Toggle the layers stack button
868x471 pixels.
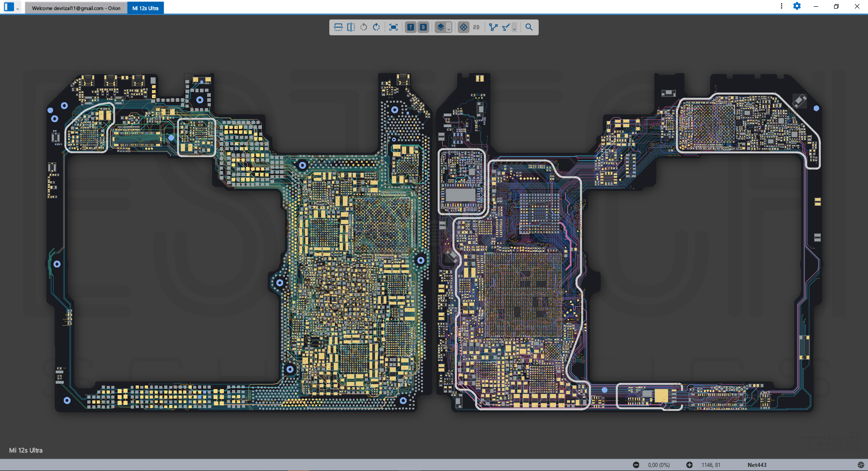(x=440, y=27)
